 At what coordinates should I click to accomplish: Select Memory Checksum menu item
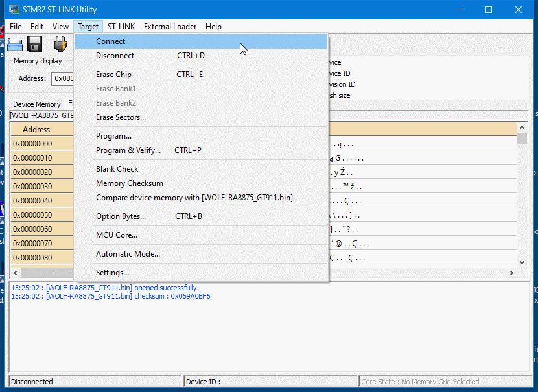point(130,183)
